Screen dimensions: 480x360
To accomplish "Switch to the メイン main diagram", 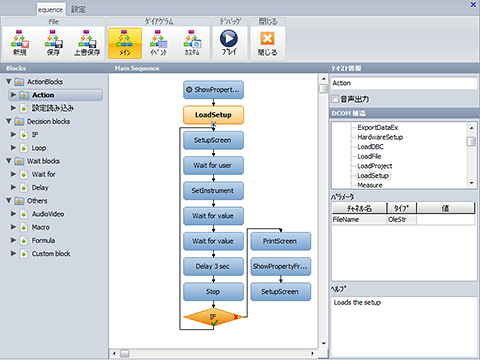I will point(125,43).
